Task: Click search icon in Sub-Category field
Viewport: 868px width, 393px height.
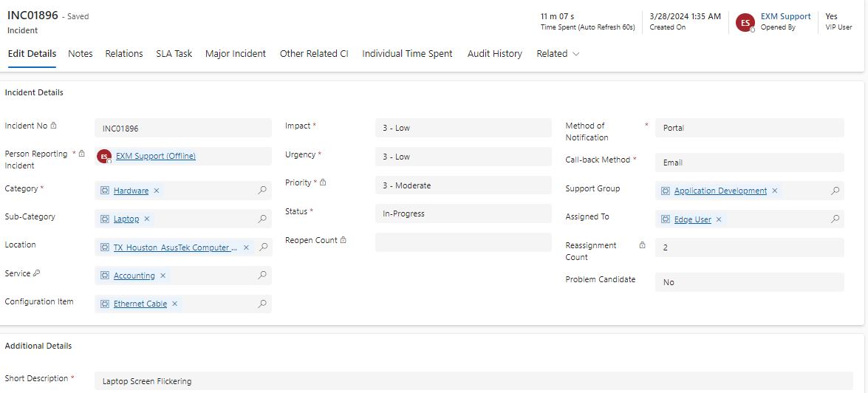Action: (262, 219)
